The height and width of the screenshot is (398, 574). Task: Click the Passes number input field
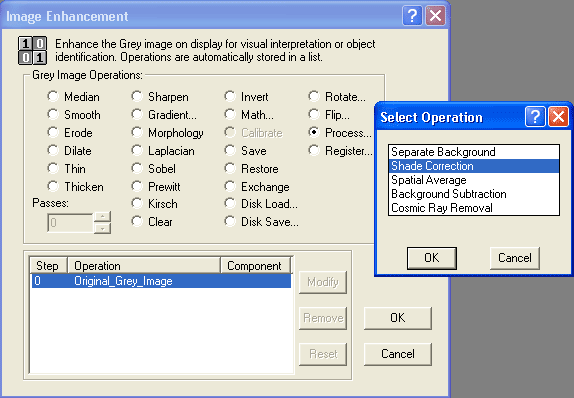pyautogui.click(x=70, y=223)
